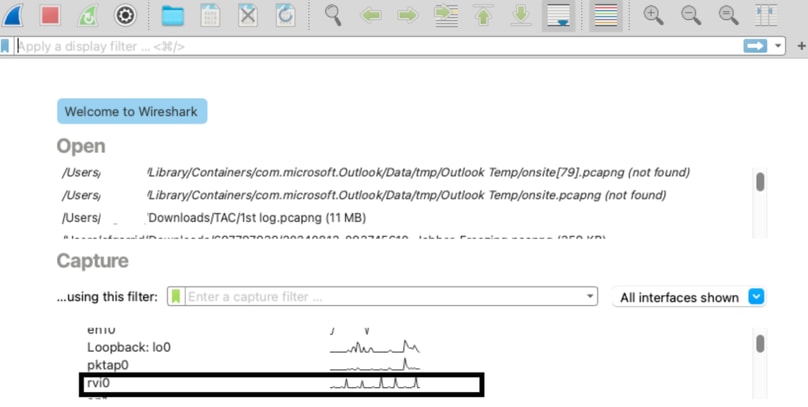Toggle auto scroll during live capture
This screenshot has height=407, width=808.
coord(559,15)
